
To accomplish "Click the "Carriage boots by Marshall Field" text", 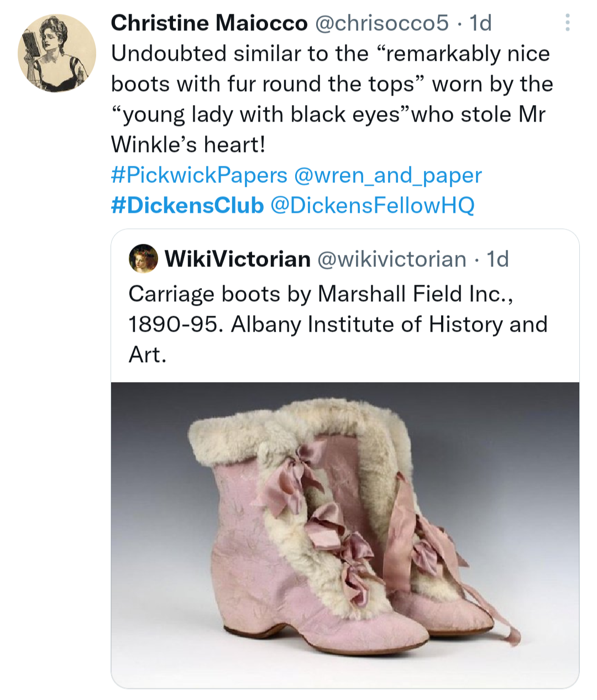I will (x=321, y=294).
